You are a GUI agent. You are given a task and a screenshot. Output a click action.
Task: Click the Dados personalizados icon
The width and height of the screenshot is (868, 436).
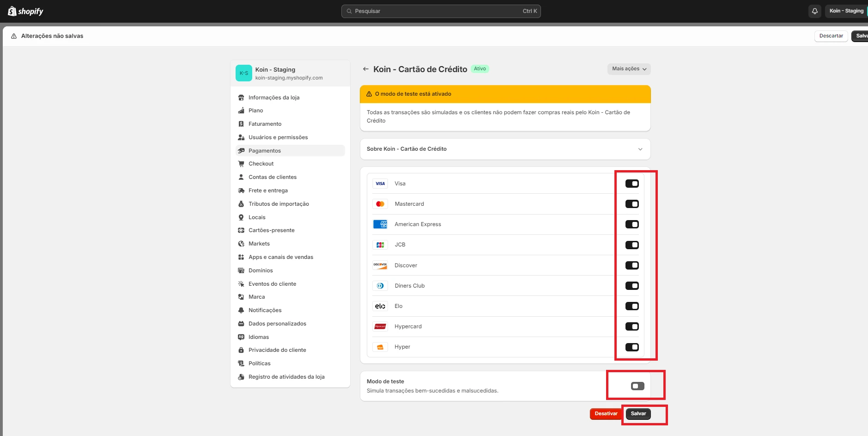click(241, 324)
